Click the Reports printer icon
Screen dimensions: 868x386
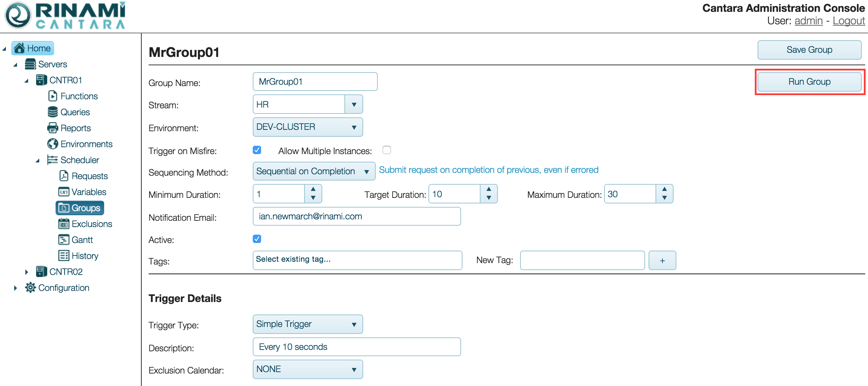coord(52,128)
